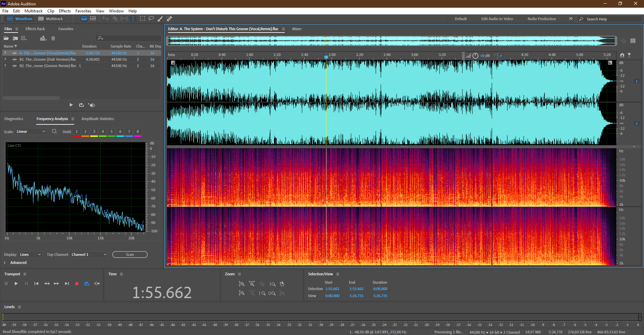This screenshot has width=644, height=335.
Task: Expand the workspace overflow chevron
Action: [571, 19]
